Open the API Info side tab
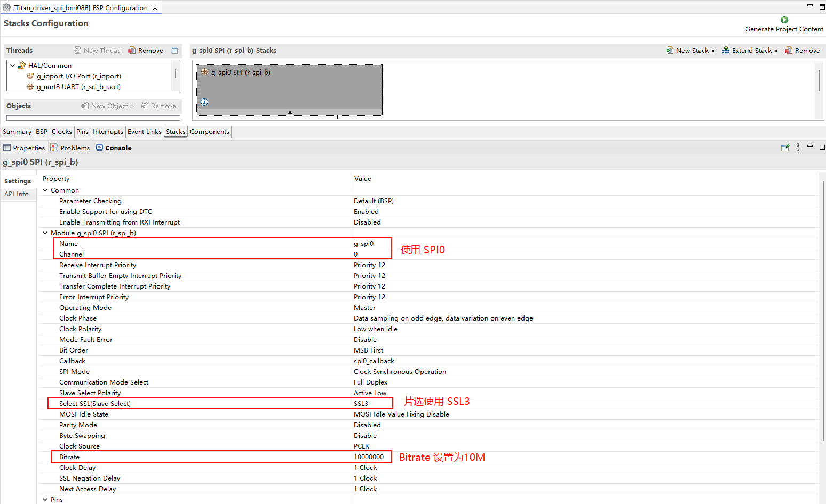 [x=17, y=194]
